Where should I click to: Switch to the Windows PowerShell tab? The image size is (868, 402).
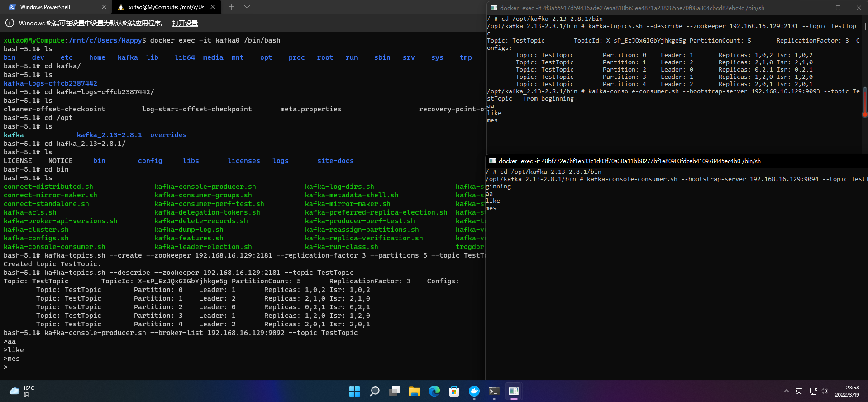click(55, 7)
